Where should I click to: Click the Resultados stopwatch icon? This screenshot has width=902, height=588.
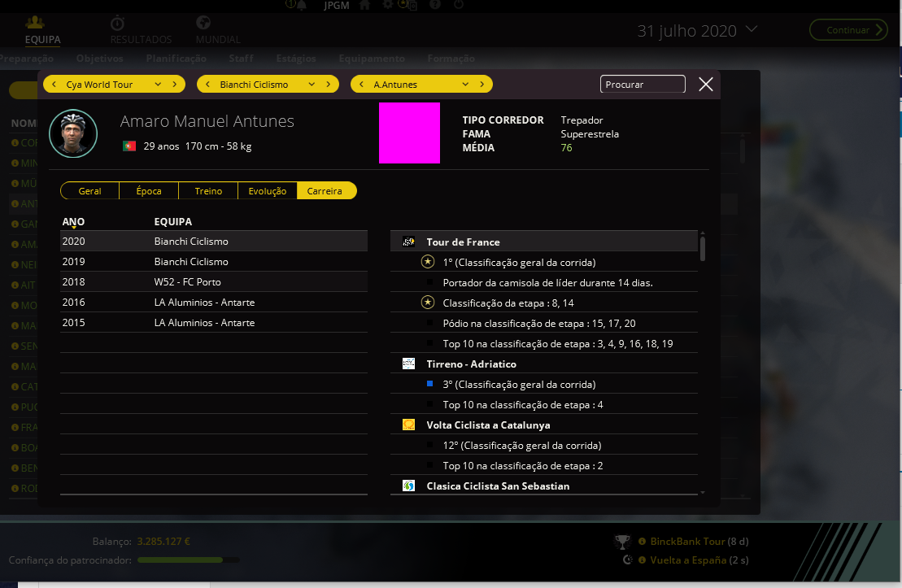pyautogui.click(x=117, y=23)
